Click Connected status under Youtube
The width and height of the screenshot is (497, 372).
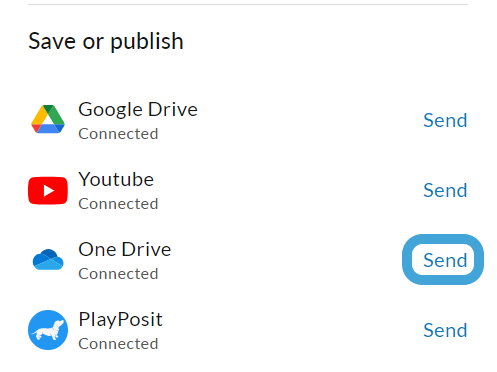point(118,204)
